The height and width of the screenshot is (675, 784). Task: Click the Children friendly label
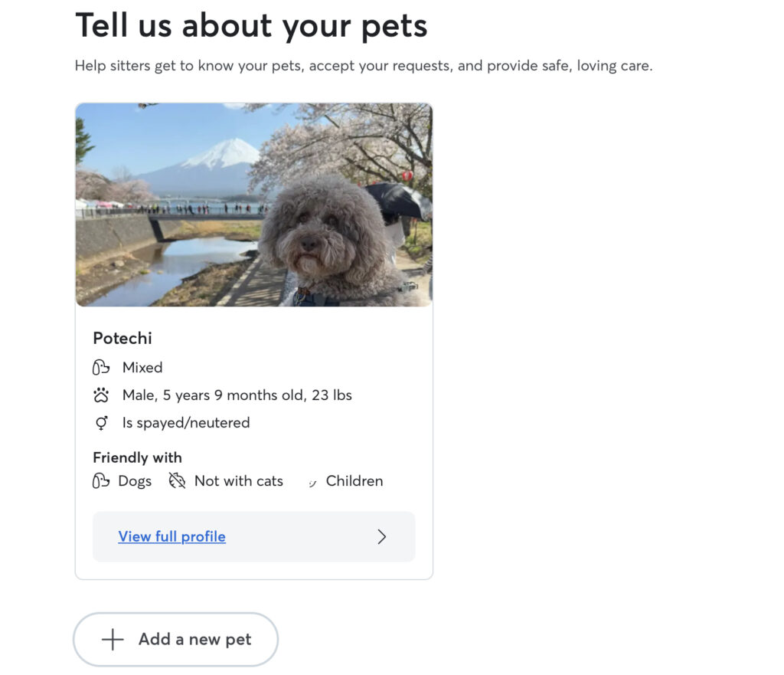354,481
